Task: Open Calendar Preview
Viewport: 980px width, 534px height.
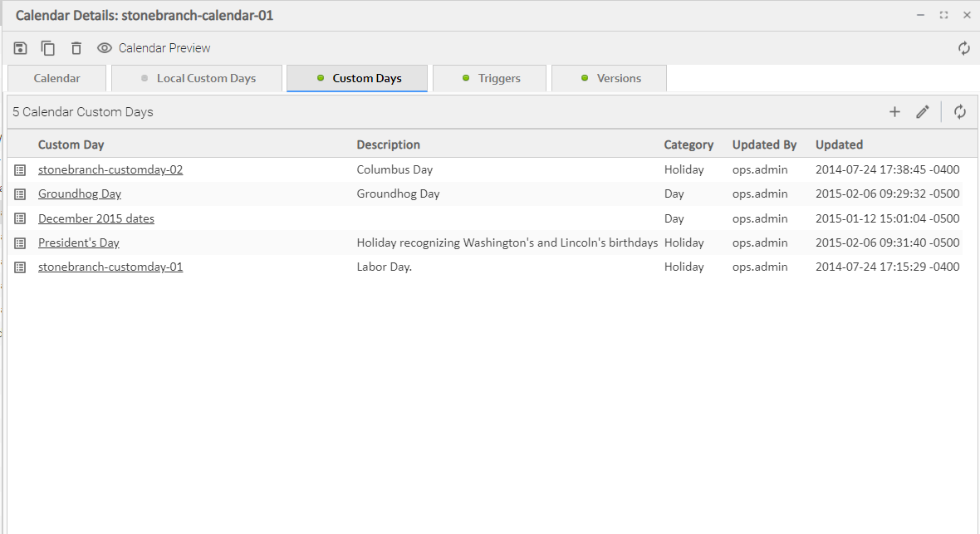Action: click(x=154, y=48)
